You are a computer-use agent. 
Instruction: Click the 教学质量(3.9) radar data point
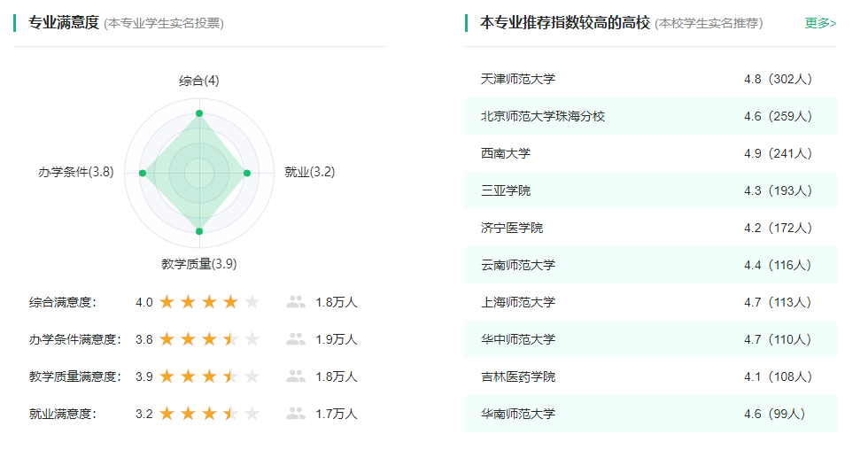[x=199, y=231]
